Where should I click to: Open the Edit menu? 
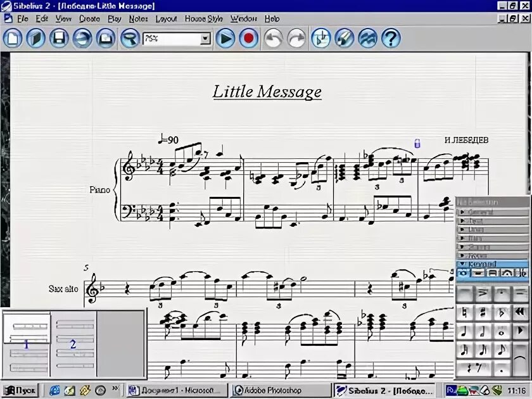[42, 18]
